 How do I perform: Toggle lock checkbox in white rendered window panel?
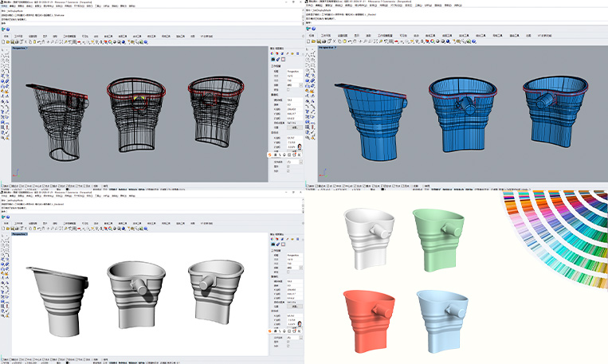pyautogui.click(x=288, y=272)
